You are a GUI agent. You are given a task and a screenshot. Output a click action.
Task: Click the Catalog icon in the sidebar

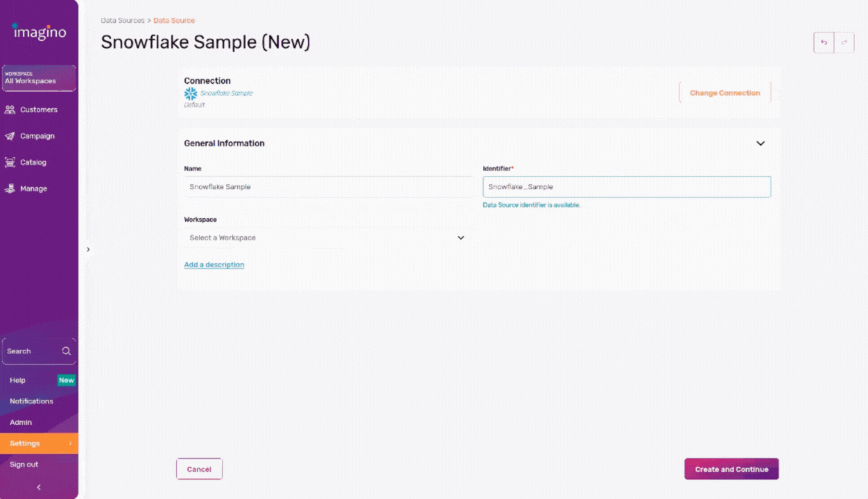(x=10, y=162)
